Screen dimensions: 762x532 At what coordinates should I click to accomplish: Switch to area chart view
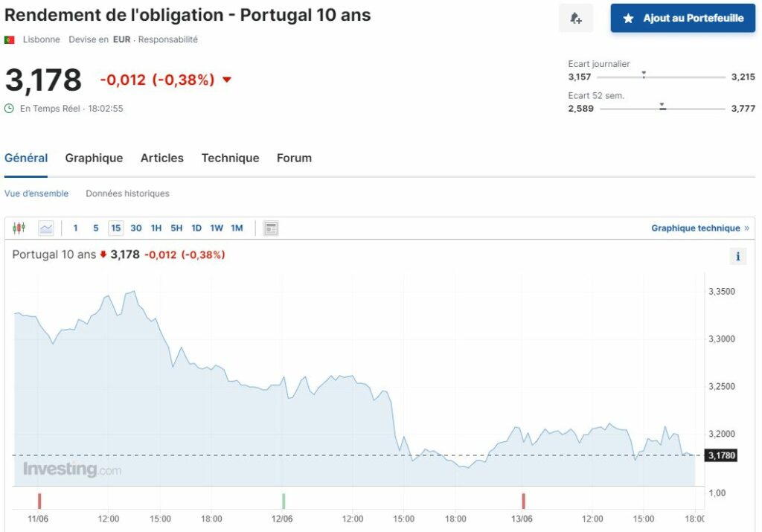point(46,228)
